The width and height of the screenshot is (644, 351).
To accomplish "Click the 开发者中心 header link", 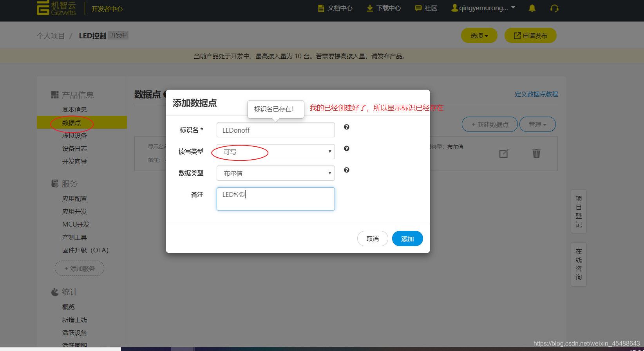I will click(x=107, y=9).
